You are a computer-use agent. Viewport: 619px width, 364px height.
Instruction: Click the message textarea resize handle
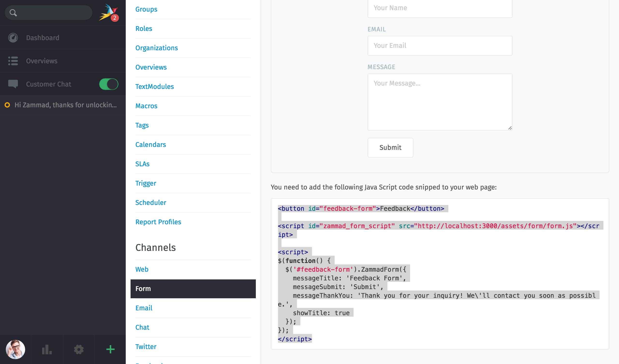point(510,128)
